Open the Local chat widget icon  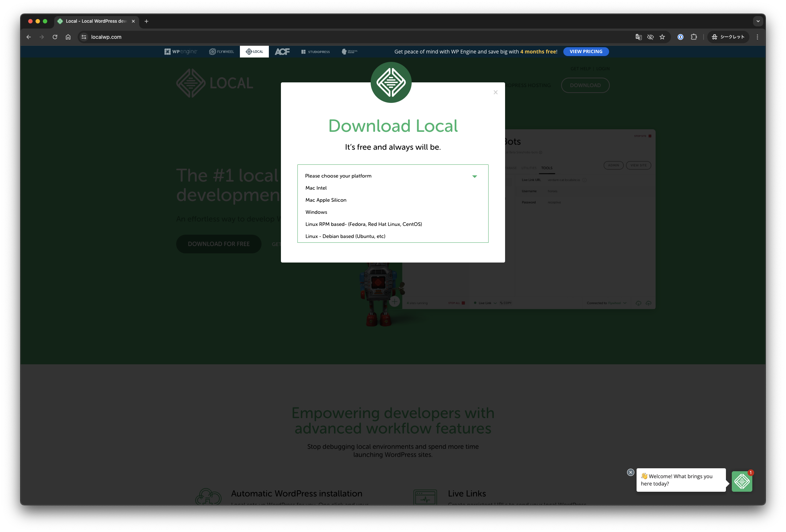click(x=742, y=481)
